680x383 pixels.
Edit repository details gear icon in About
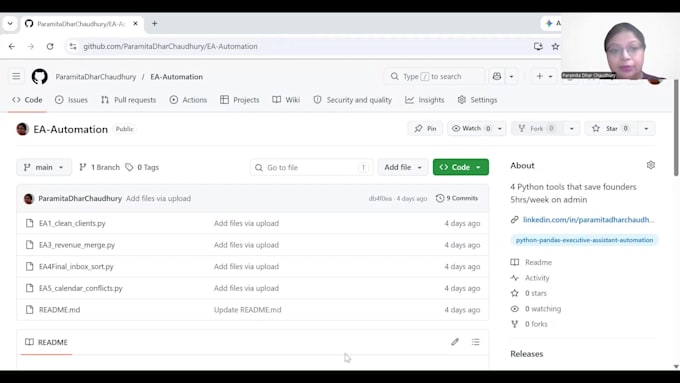651,165
